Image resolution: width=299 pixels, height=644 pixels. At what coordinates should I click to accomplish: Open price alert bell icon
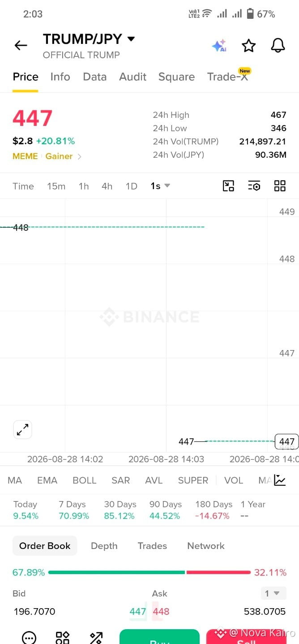pos(278,45)
